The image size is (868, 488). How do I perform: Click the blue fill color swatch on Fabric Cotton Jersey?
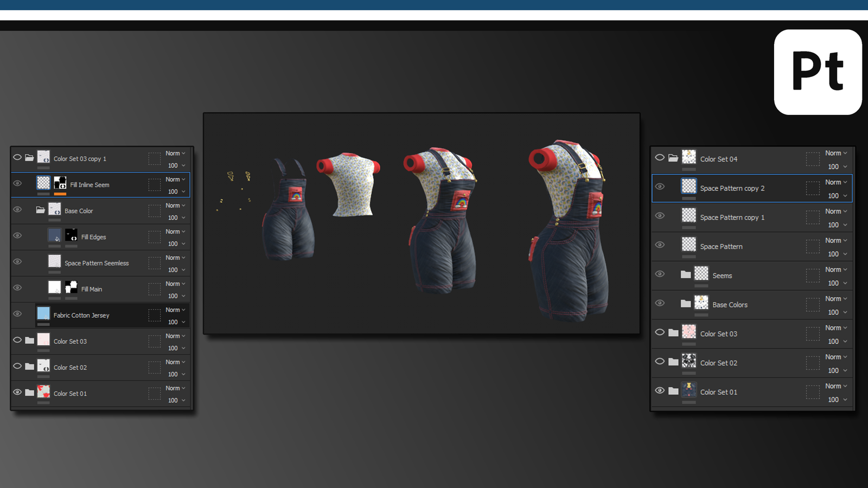click(x=43, y=313)
